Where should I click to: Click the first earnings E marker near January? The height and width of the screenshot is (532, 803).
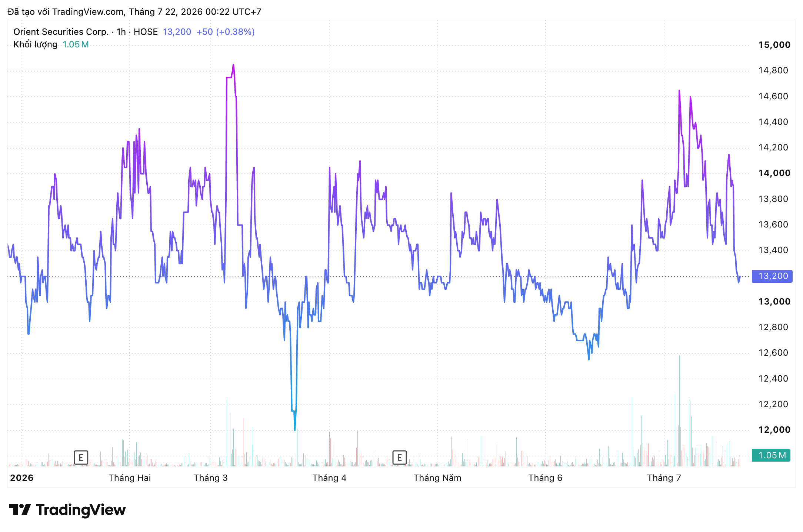[x=81, y=458]
